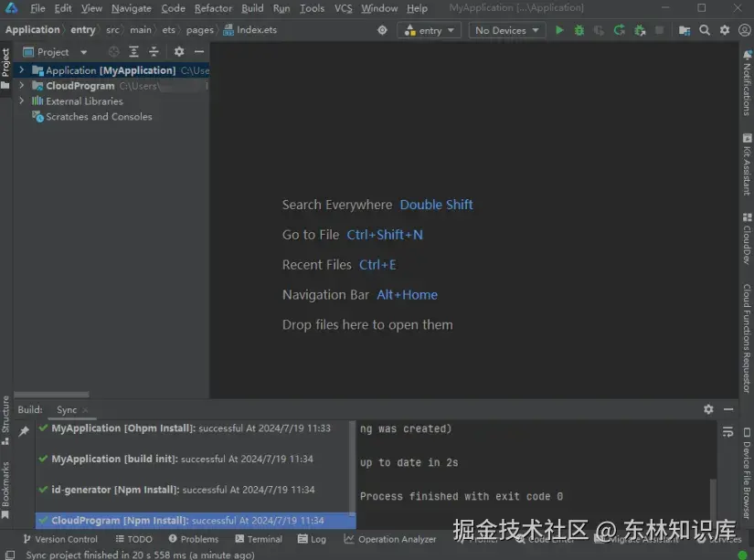
Task: Open the Tools menu
Action: click(312, 8)
